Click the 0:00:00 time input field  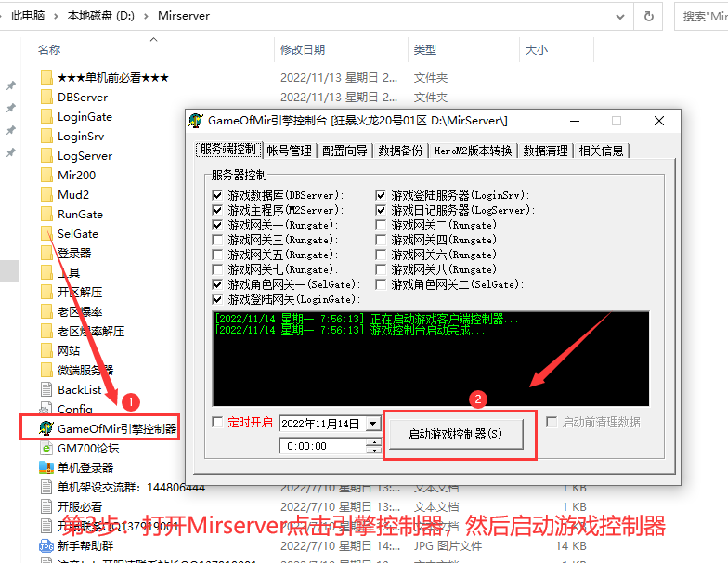tap(323, 446)
